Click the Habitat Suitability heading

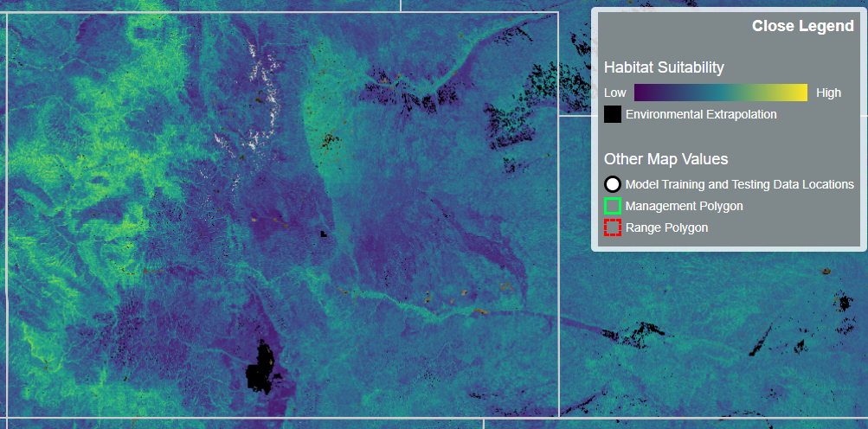tap(664, 67)
